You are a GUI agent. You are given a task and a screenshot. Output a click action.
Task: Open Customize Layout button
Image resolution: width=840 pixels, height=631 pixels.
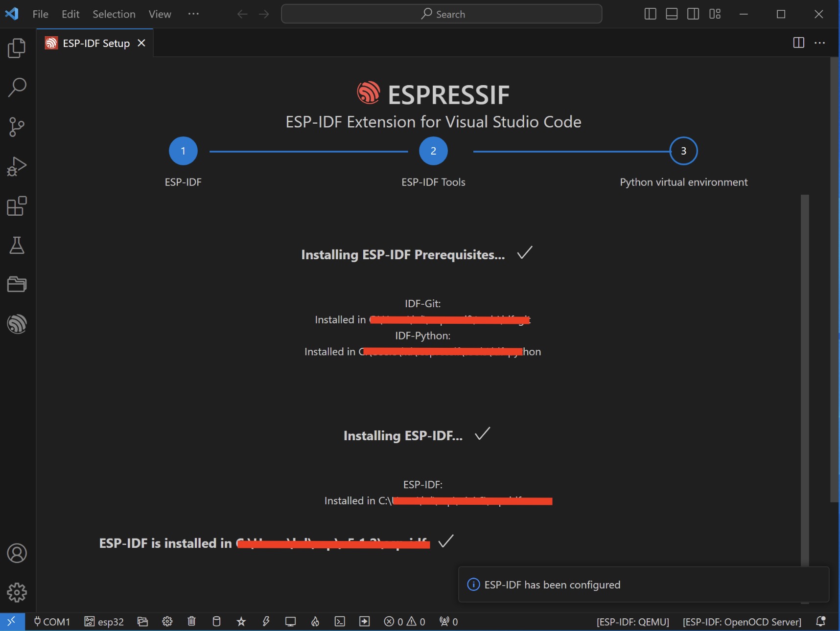point(715,14)
